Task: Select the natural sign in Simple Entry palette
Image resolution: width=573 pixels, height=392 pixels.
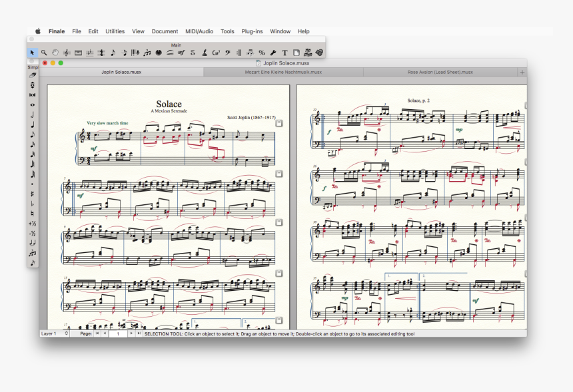Action: coord(33,214)
